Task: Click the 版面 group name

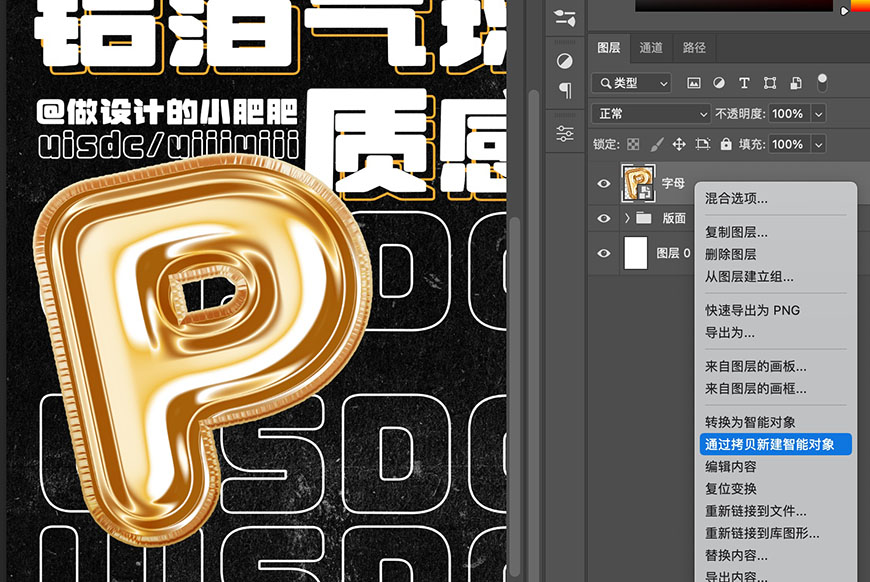Action: pyautogui.click(x=674, y=218)
